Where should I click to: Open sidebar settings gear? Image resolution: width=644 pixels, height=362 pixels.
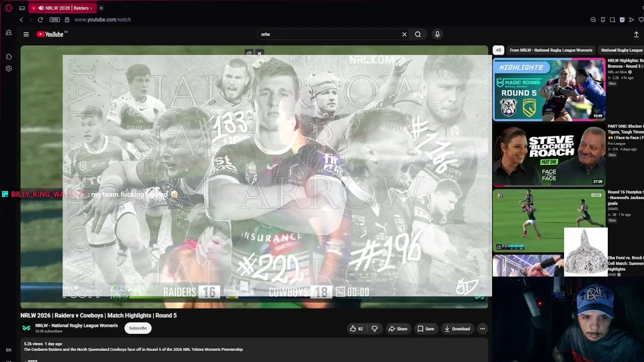point(9,68)
